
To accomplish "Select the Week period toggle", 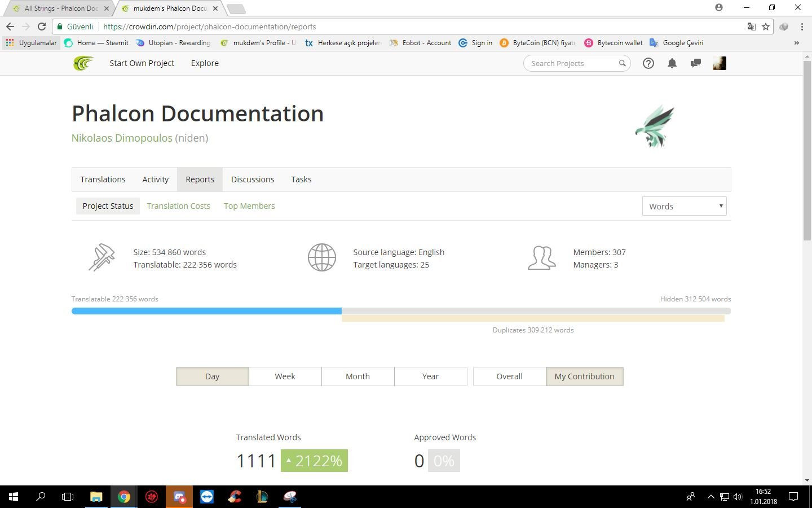I will [x=285, y=376].
